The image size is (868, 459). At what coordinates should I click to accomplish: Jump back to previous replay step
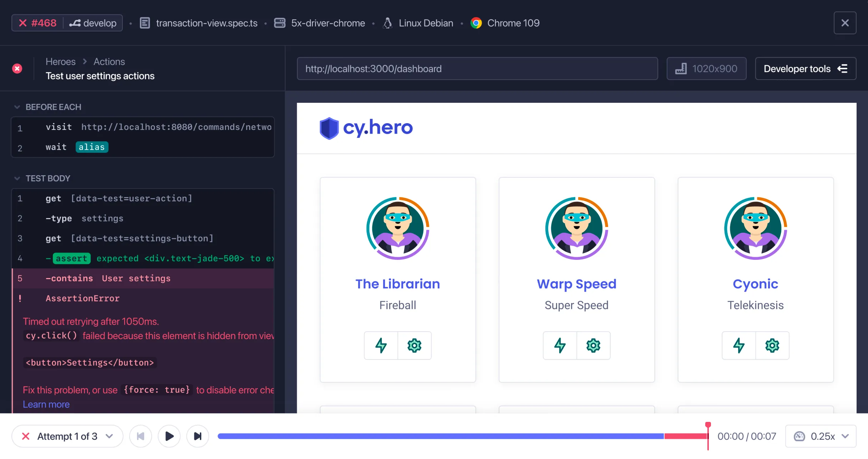[x=141, y=436]
